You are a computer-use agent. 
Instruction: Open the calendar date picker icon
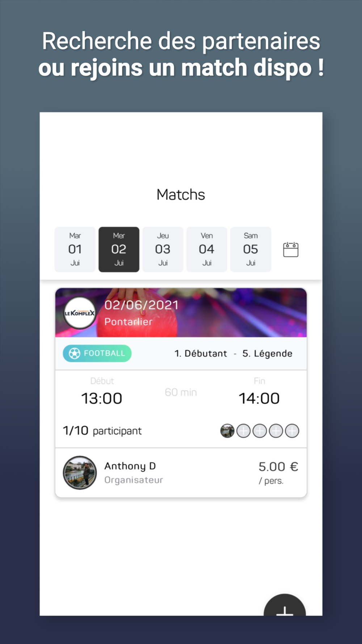point(291,250)
